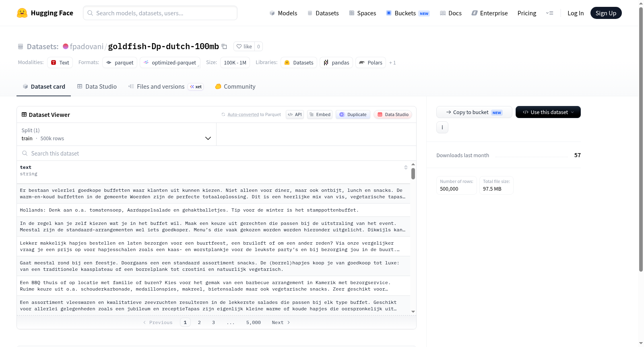This screenshot has width=644, height=347.
Task: Switch to Data Studio tab
Action: point(97,87)
